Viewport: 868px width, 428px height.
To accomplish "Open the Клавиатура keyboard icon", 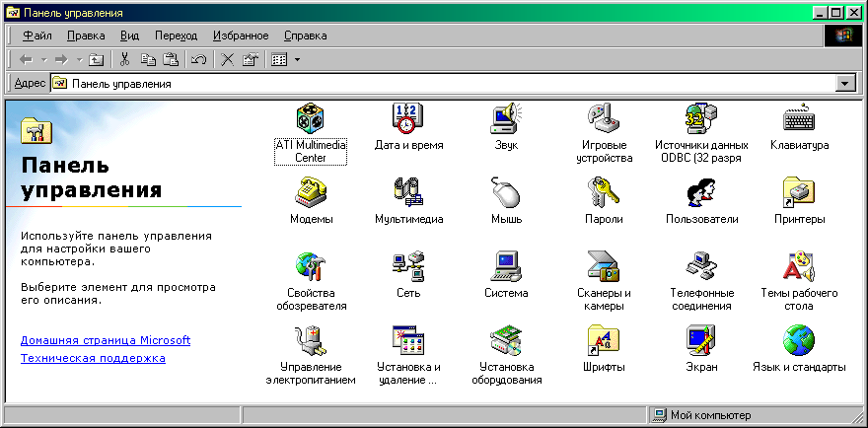I will click(799, 118).
